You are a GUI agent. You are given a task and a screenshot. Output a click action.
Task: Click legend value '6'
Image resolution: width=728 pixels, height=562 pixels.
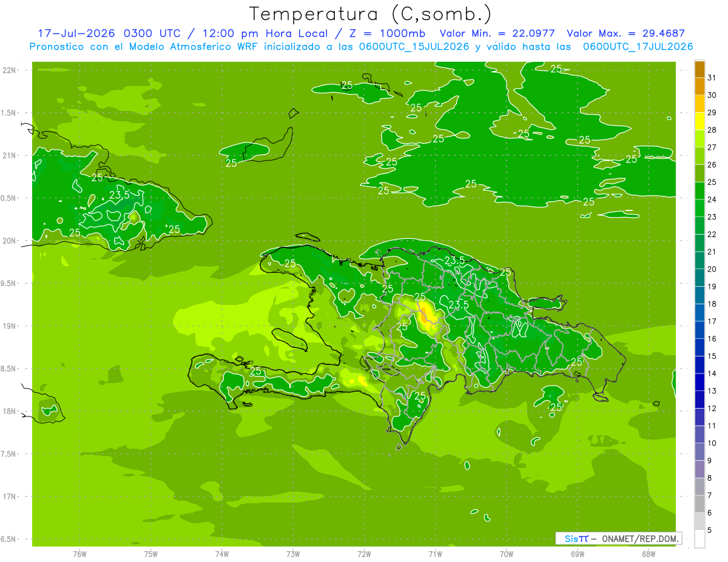coord(710,513)
